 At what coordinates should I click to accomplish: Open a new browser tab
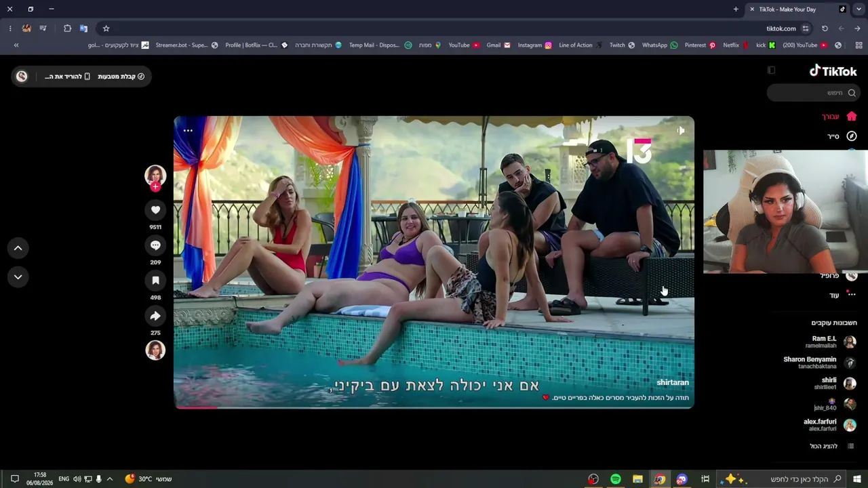point(736,9)
